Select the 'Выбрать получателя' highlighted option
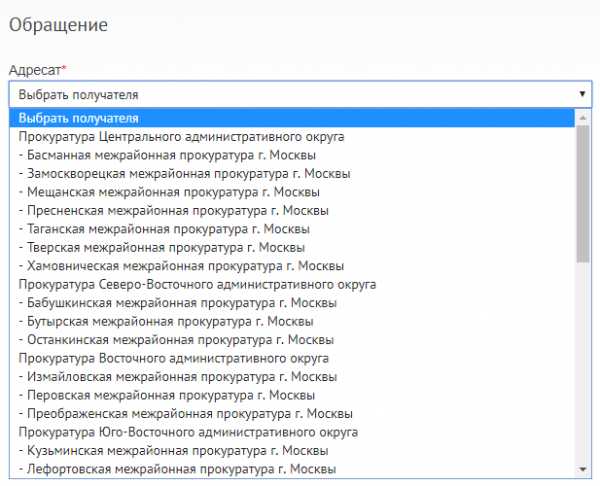This screenshot has width=600, height=486. [292, 118]
